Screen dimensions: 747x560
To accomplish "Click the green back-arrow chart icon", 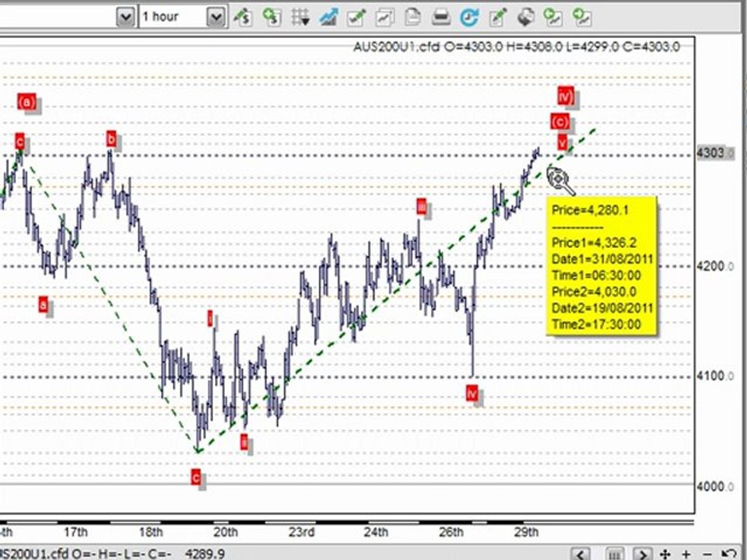I will tap(553, 18).
